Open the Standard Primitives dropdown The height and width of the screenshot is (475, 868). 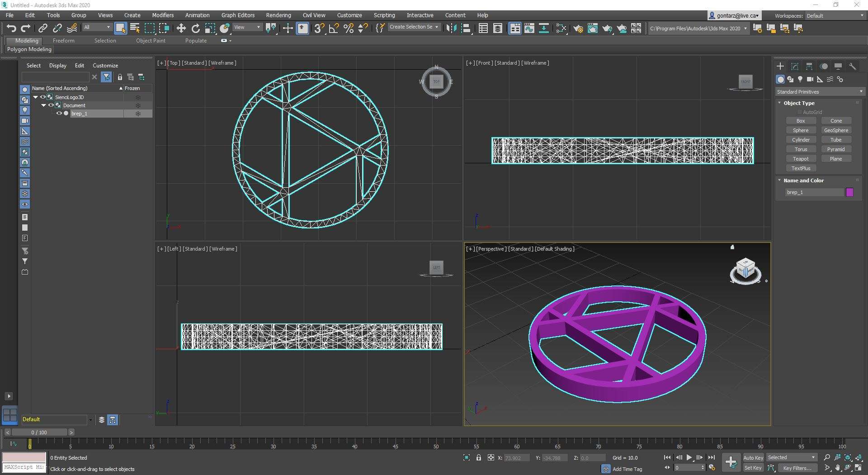pos(819,92)
